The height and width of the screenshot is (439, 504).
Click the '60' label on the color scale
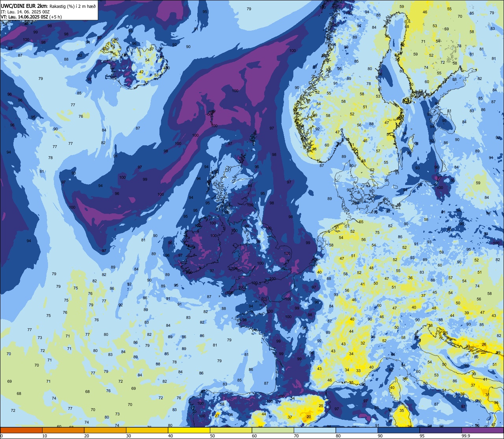pos(254,436)
